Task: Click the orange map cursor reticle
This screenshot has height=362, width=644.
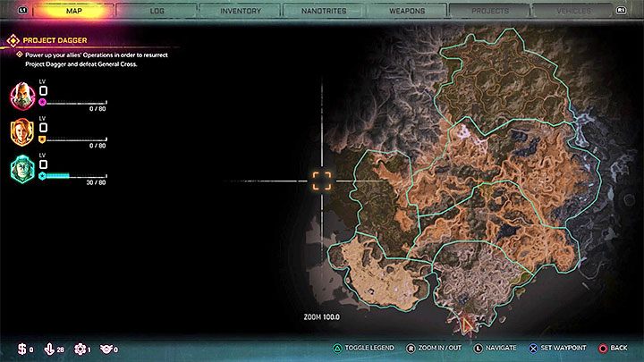Action: [x=322, y=181]
